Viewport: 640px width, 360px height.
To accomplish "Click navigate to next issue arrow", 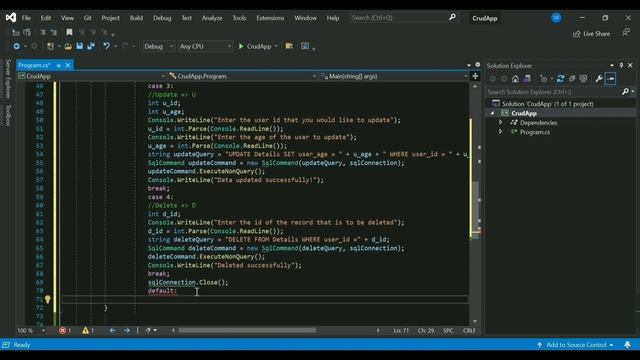I will tap(127, 331).
